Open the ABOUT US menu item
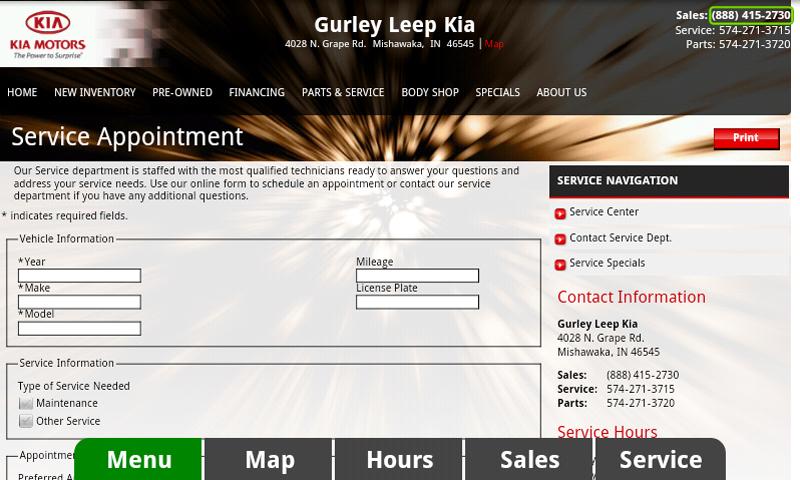800x480 pixels. point(561,92)
